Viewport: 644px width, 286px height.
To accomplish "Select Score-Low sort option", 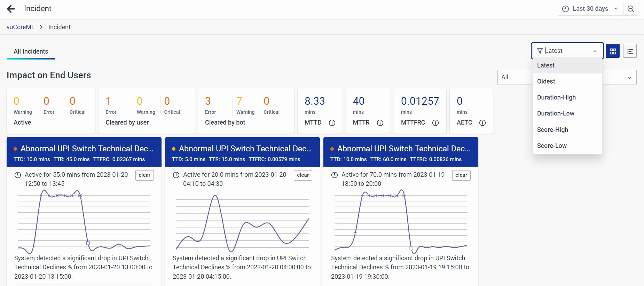I will (x=552, y=146).
